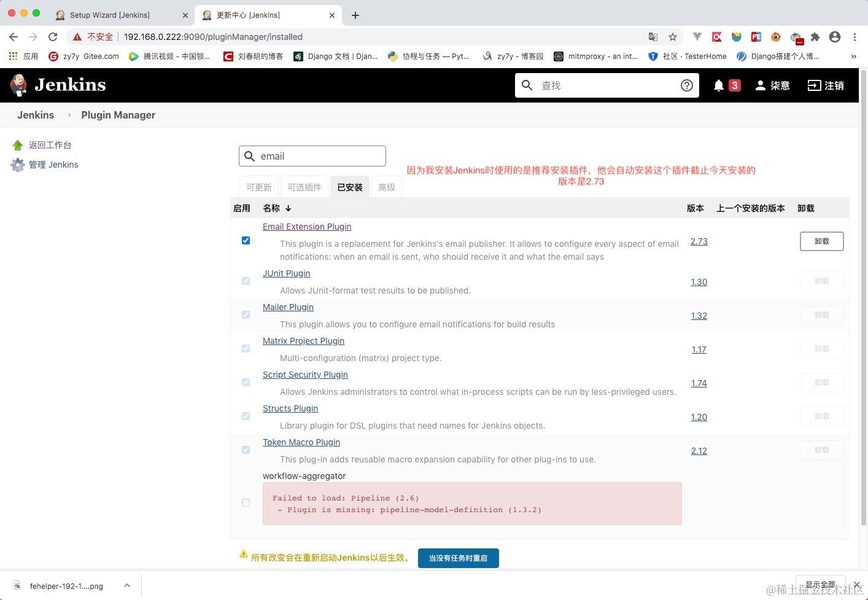This screenshot has height=600, width=868.
Task: Open Matrix Project Plugin link
Action: (303, 341)
